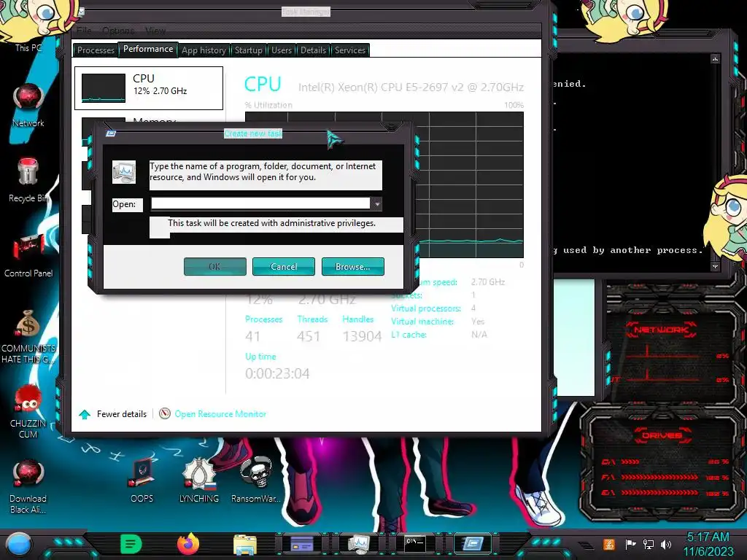Click the E:\ drive usage bar in Drives widget
747x560 pixels.
coord(659,492)
